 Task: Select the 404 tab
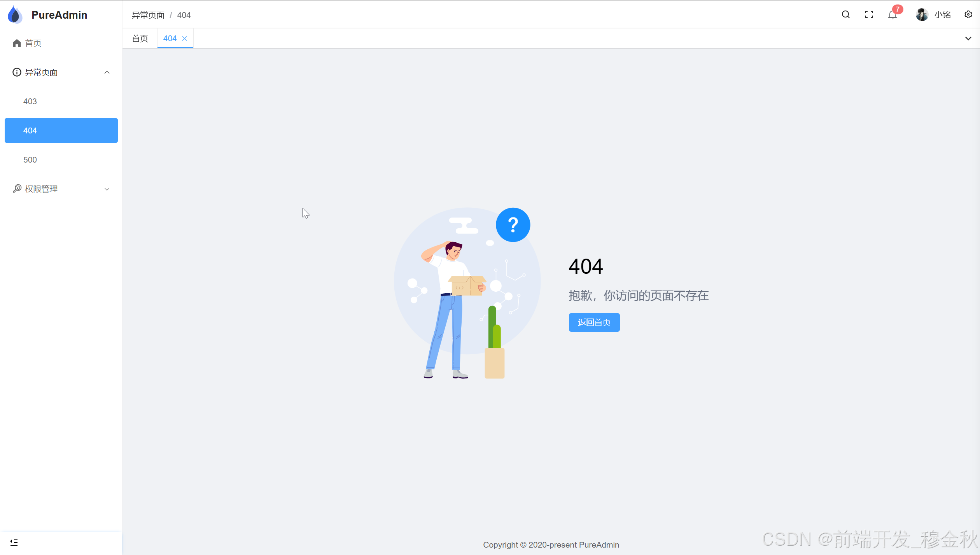(170, 39)
